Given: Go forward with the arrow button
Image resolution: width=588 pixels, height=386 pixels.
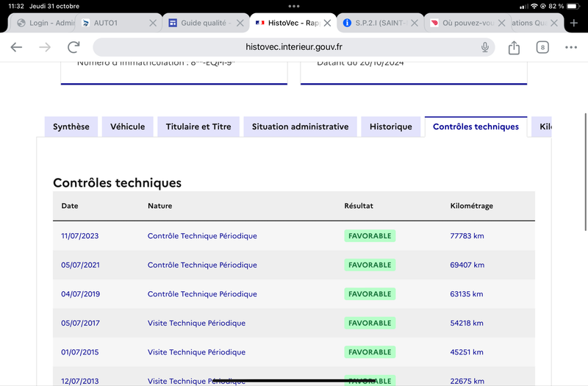Looking at the screenshot, I should (45, 47).
